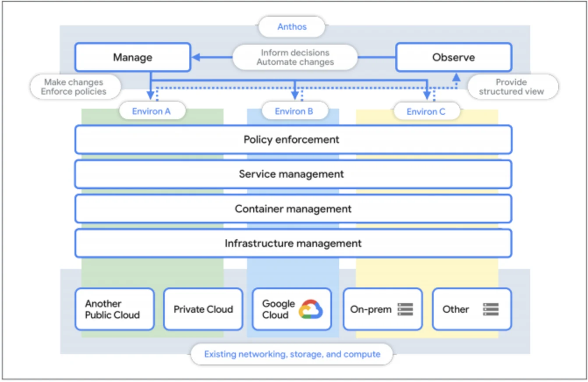Select the Manage box
Image resolution: width=588 pixels, height=382 pixels.
point(133,57)
